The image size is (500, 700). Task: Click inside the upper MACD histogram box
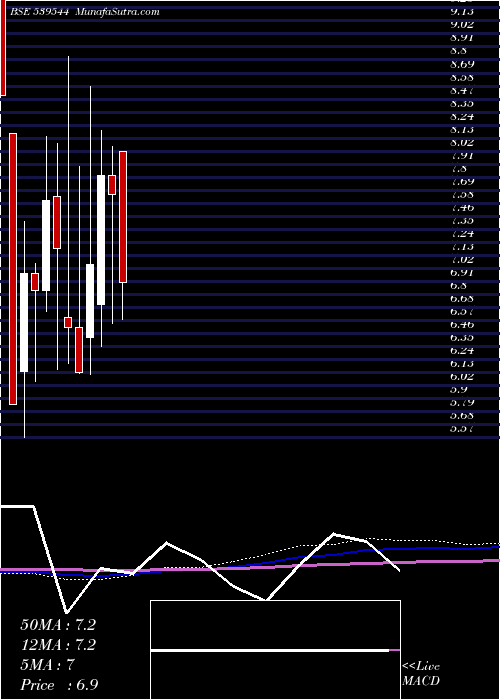coord(275,625)
